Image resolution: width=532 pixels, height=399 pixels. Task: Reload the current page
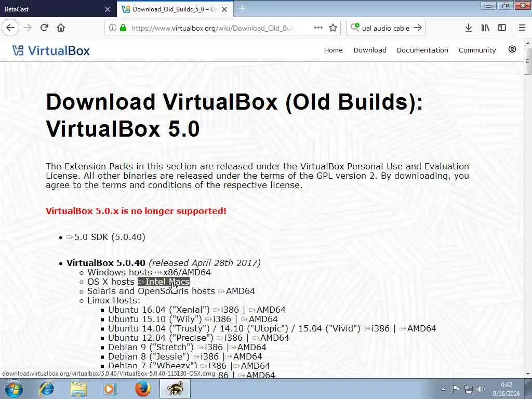pyautogui.click(x=44, y=28)
